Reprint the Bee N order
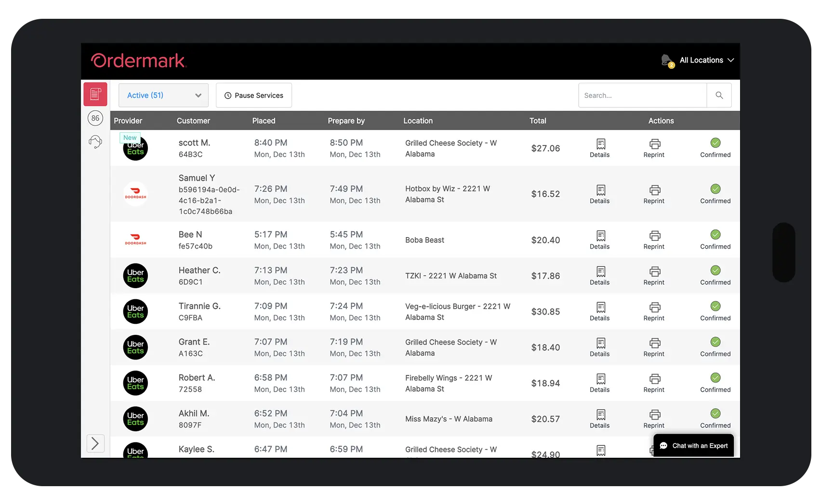The image size is (821, 504). click(x=654, y=240)
